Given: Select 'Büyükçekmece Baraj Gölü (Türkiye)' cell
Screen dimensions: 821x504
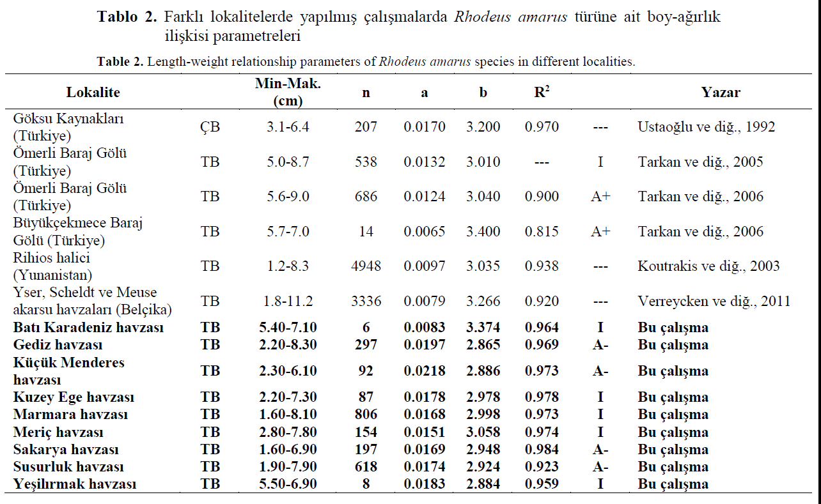Looking at the screenshot, I should 78,232.
